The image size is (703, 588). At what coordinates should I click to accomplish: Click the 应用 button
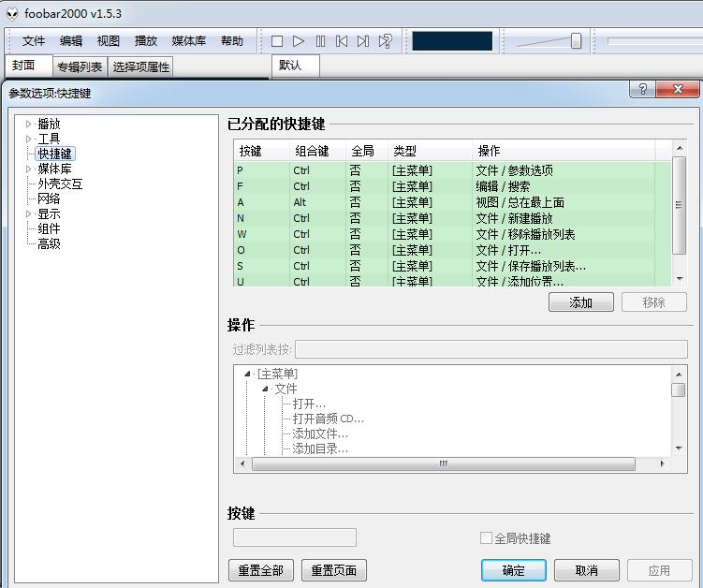[x=660, y=570]
